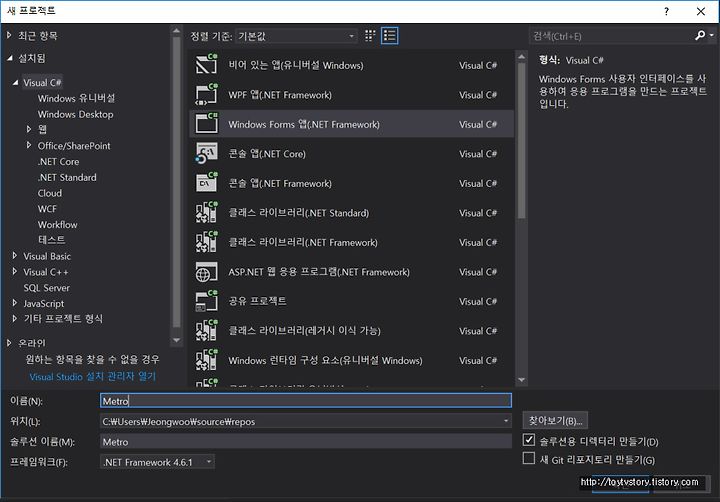This screenshot has height=502, width=720.
Task: Click the Class Library (.NET Standard) icon
Action: pos(207,212)
